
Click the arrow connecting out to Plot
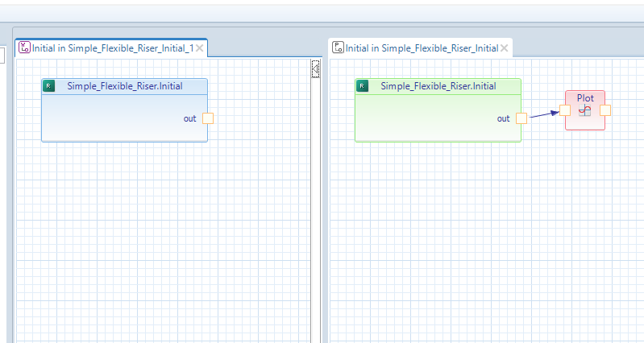coord(544,114)
